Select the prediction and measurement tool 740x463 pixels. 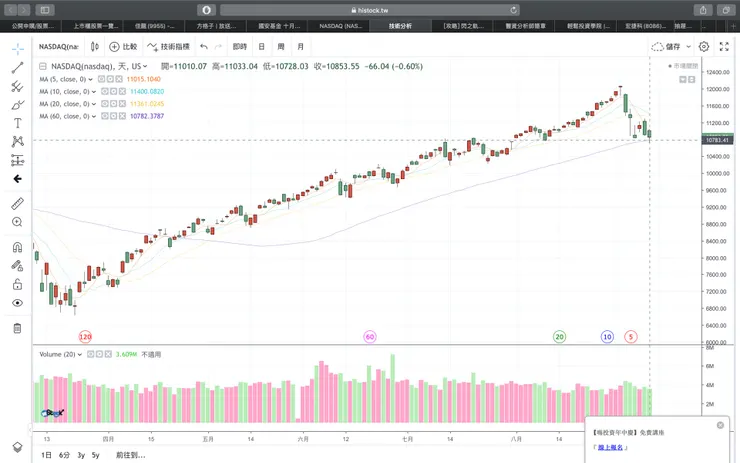coord(17,160)
